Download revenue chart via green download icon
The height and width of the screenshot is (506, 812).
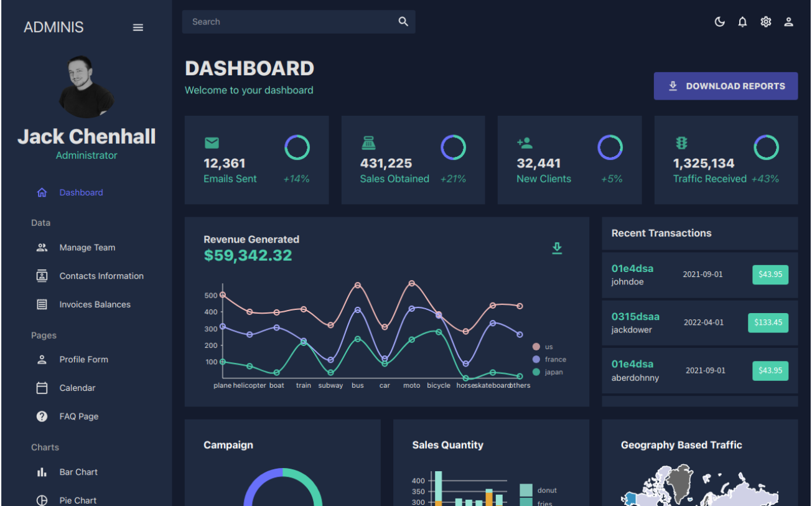(557, 248)
